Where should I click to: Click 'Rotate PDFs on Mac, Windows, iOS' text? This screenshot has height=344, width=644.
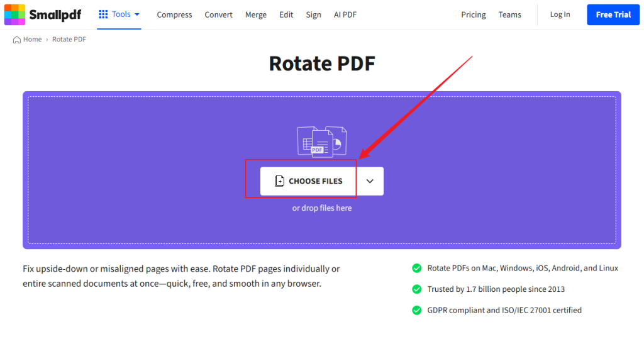tap(523, 268)
